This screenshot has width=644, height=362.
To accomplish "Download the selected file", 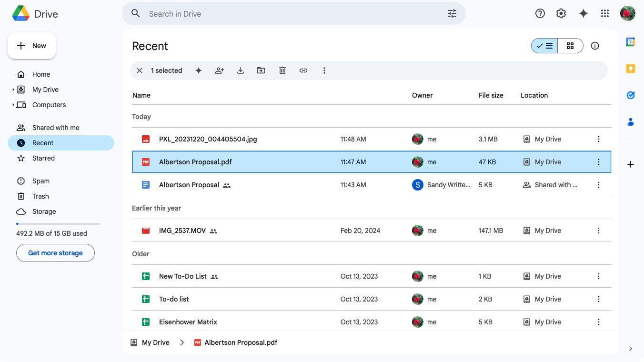I will coord(241,70).
